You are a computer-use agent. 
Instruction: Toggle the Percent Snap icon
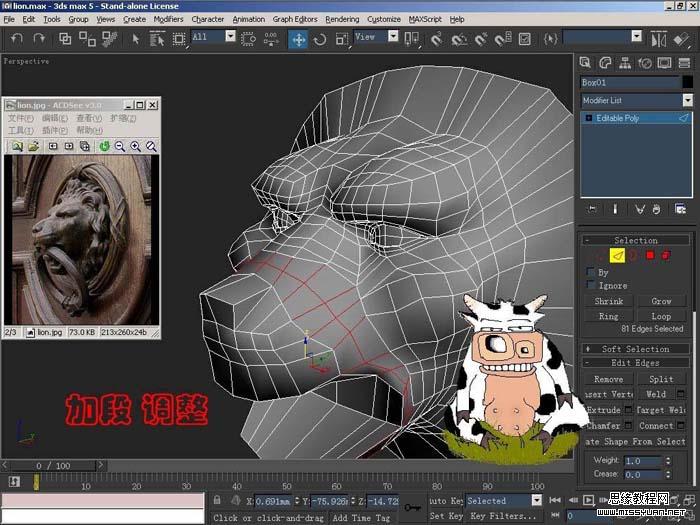point(480,39)
